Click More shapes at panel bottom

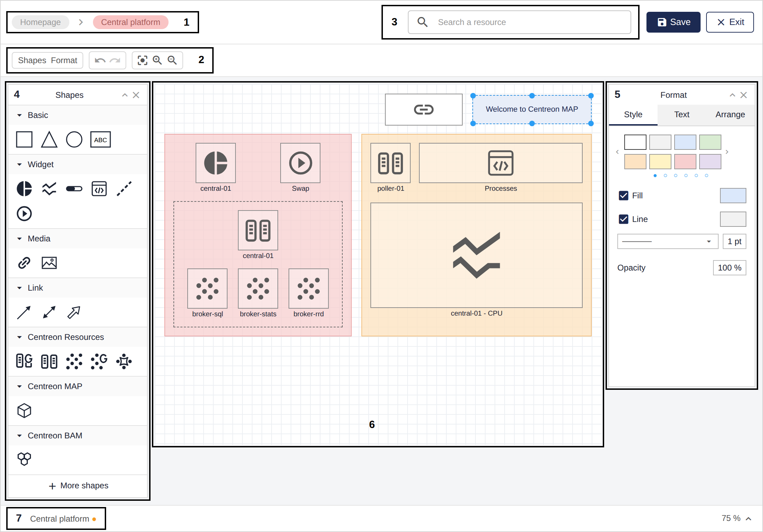click(x=78, y=486)
